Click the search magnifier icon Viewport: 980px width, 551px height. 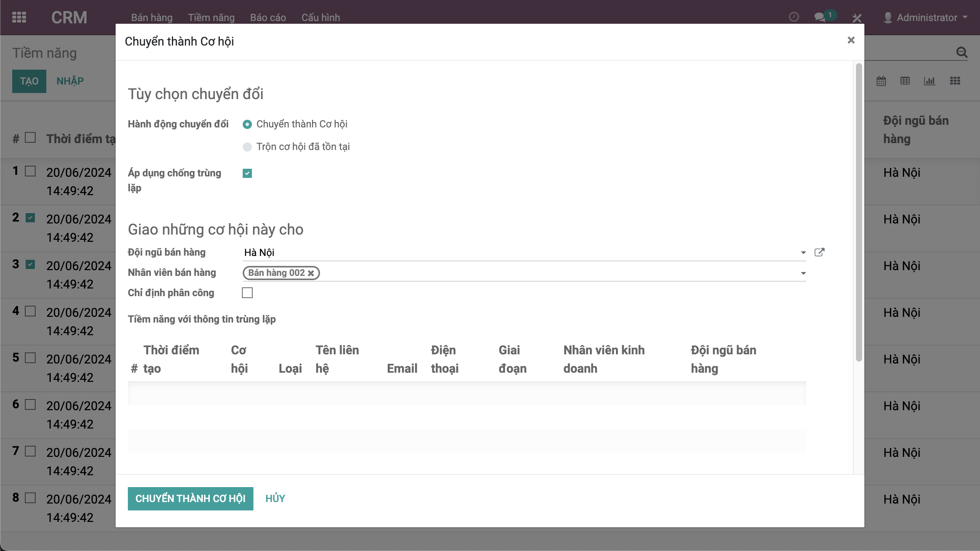(x=962, y=52)
